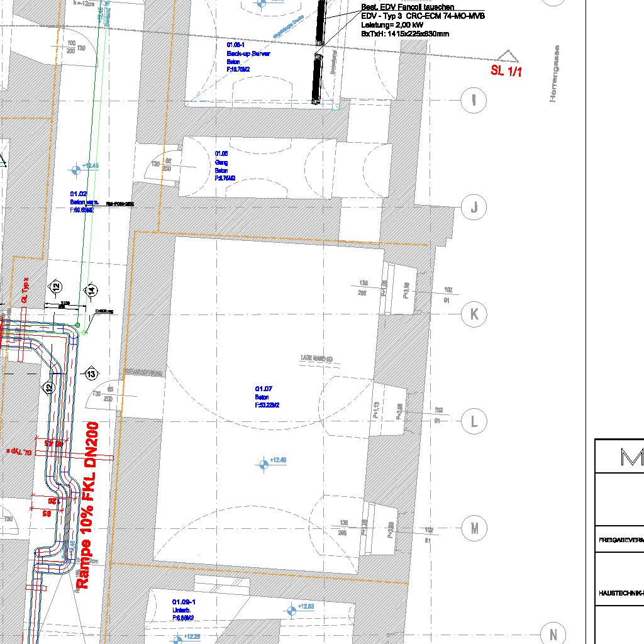Image resolution: width=644 pixels, height=644 pixels.
Task: Pick the grid axis bubble L
Action: pos(474,421)
